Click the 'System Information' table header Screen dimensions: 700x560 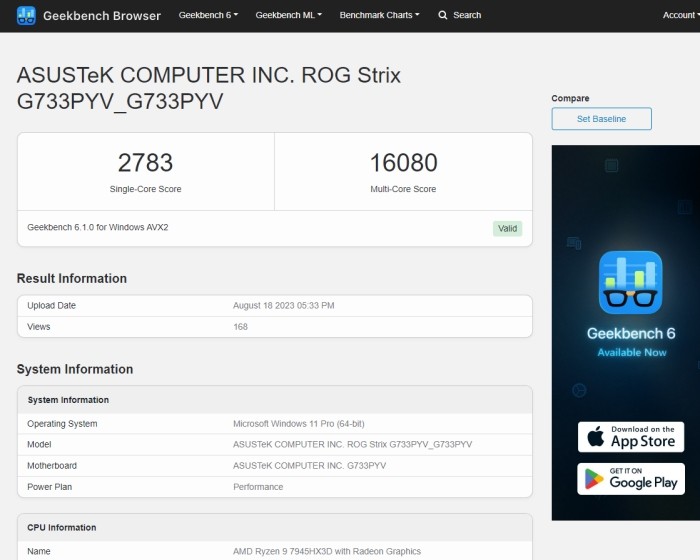[68, 400]
